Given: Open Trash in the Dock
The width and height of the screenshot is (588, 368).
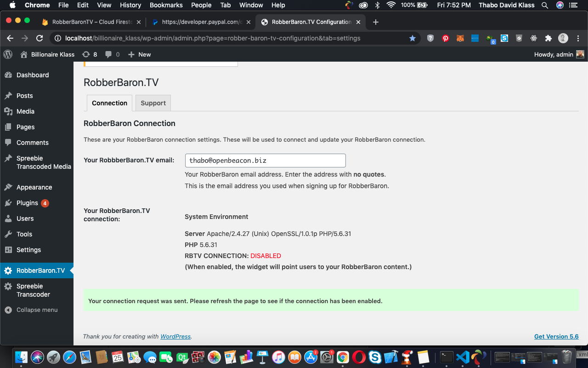Looking at the screenshot, I should pyautogui.click(x=567, y=357).
